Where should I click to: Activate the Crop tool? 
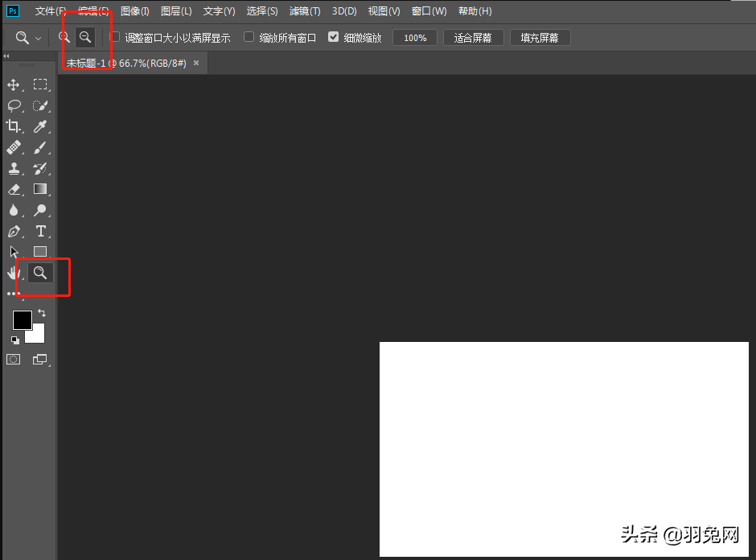point(13,126)
